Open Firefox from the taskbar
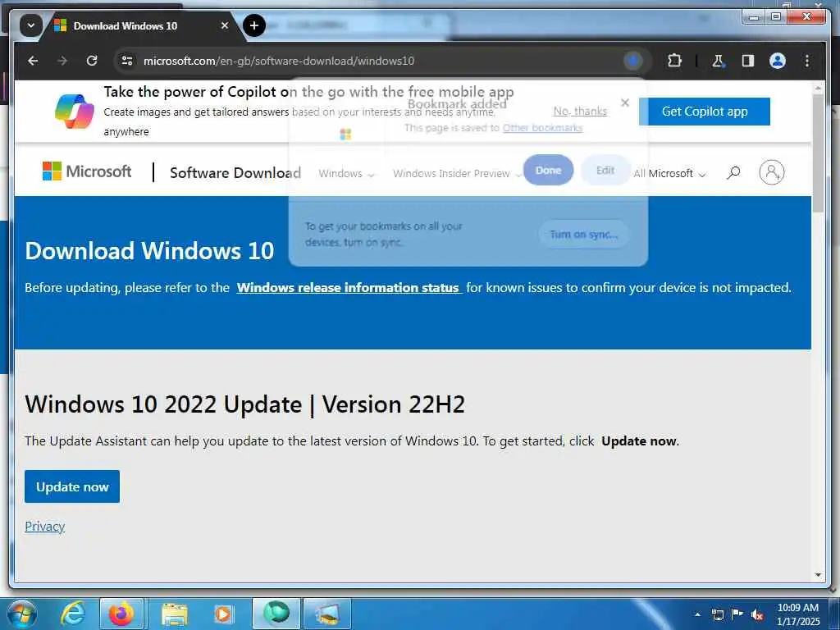 pos(121,614)
